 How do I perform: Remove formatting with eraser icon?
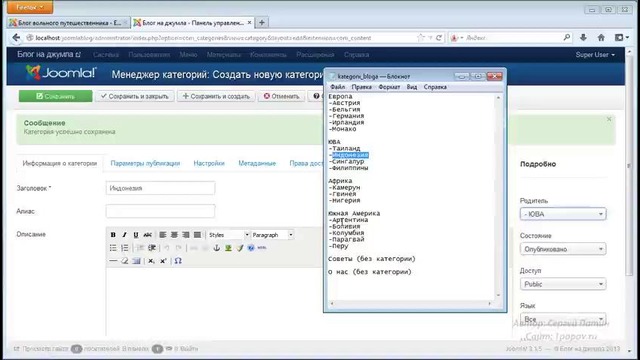tap(124, 261)
